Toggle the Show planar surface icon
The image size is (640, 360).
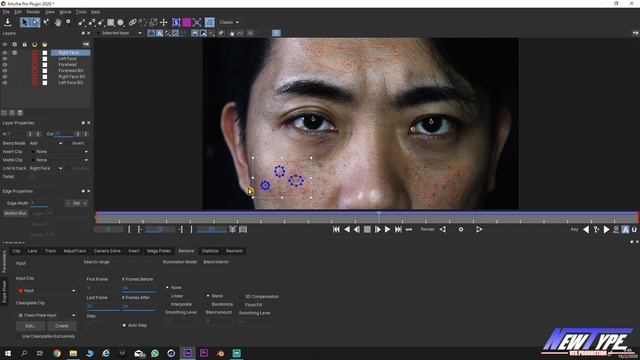[176, 22]
